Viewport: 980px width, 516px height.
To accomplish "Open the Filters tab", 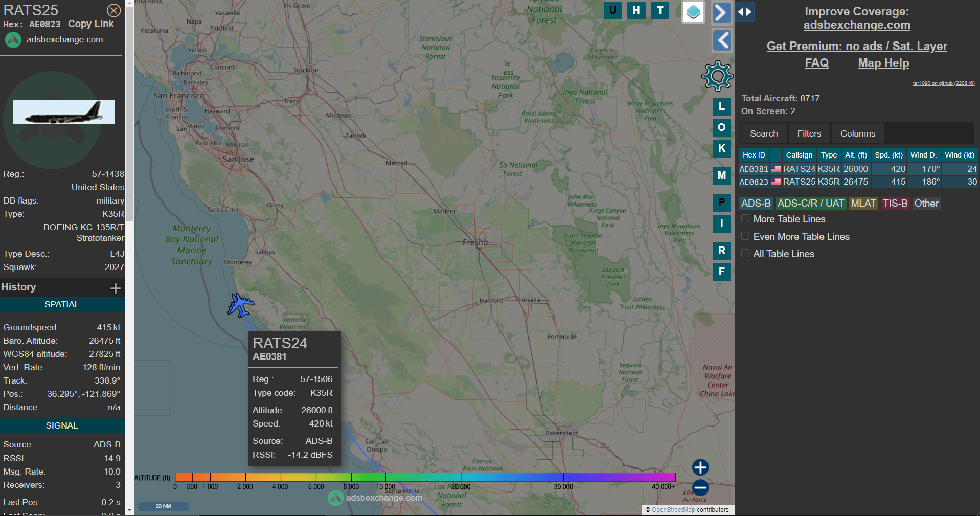I will pyautogui.click(x=809, y=133).
